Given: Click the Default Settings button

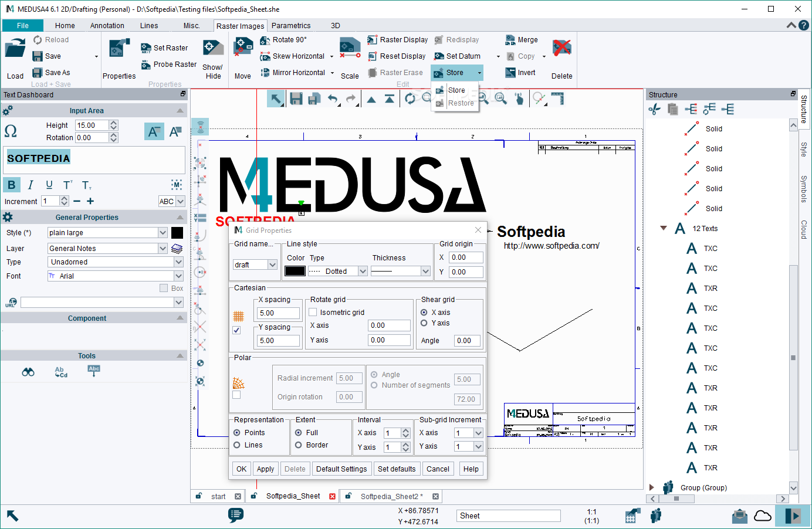Looking at the screenshot, I should (341, 469).
